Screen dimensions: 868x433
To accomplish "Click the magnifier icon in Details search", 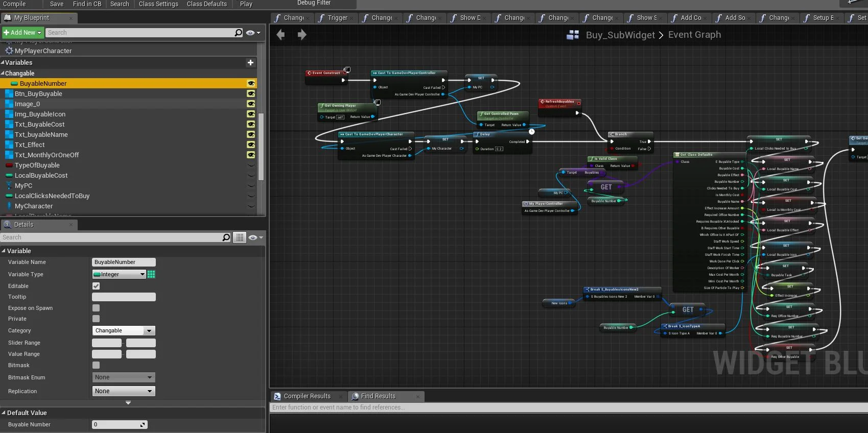I will pos(226,237).
